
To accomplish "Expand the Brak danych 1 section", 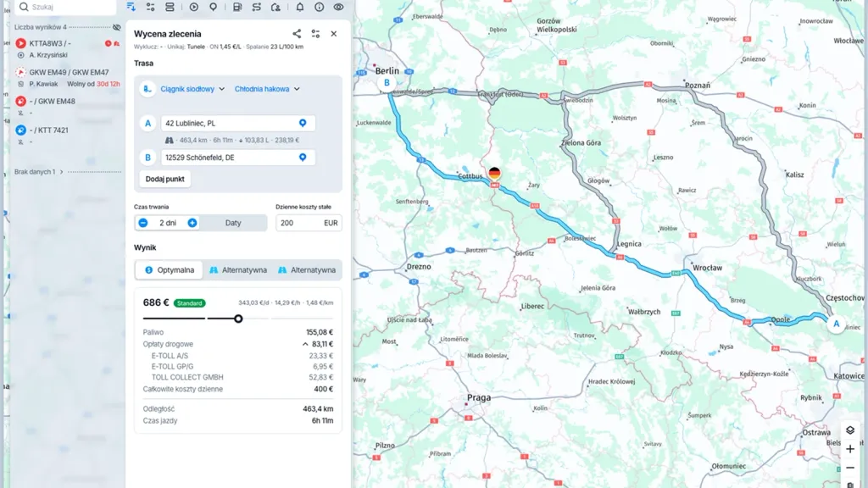I will coord(39,171).
